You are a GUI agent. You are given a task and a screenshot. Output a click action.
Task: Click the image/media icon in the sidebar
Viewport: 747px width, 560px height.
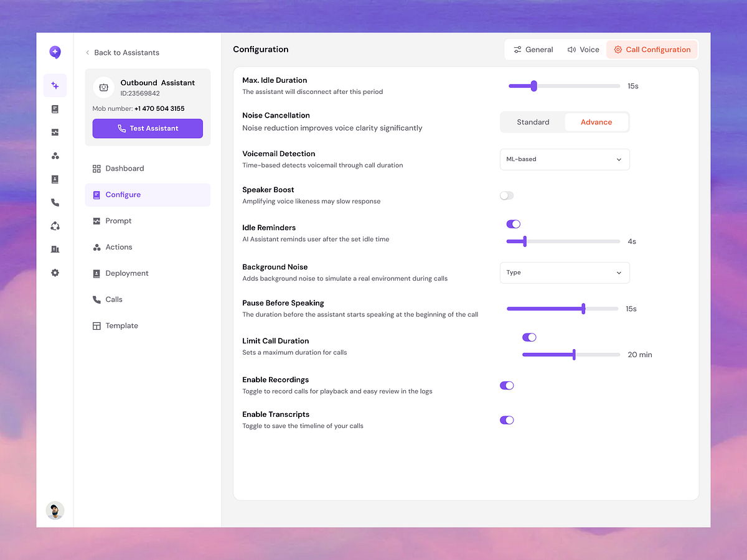tap(55, 132)
